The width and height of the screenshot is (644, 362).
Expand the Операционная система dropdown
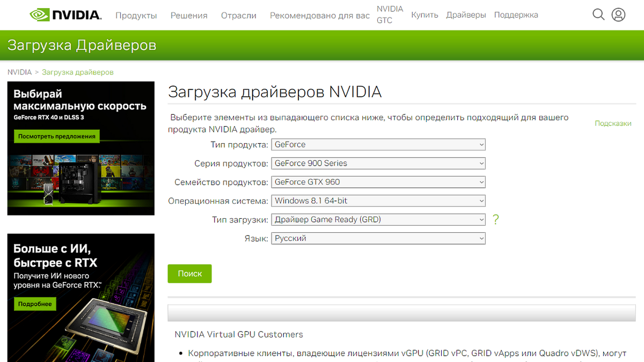pyautogui.click(x=378, y=201)
